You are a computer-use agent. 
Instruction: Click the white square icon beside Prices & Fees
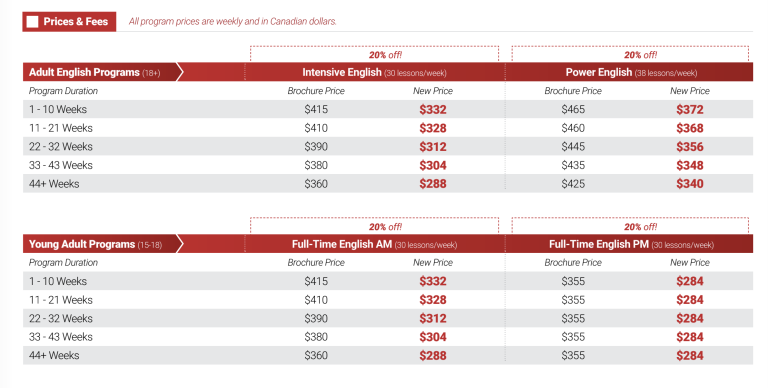pyautogui.click(x=32, y=22)
